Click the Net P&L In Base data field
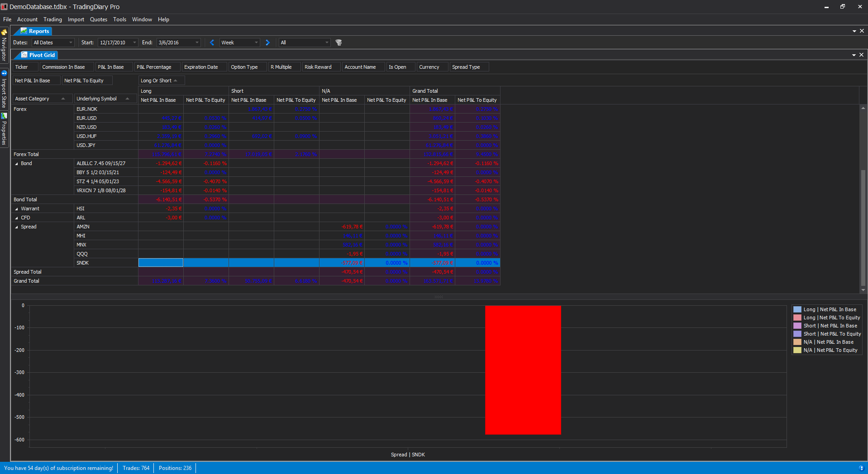 click(36, 81)
